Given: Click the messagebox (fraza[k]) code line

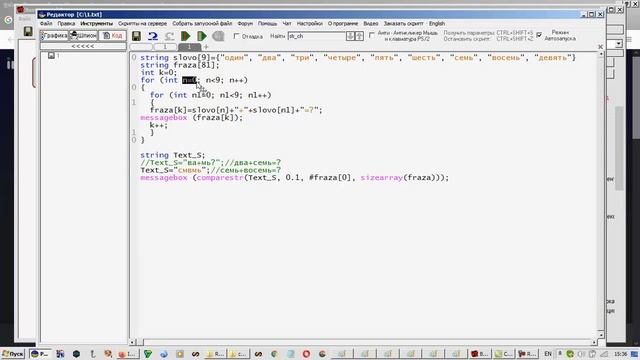Looking at the screenshot, I should point(191,118).
